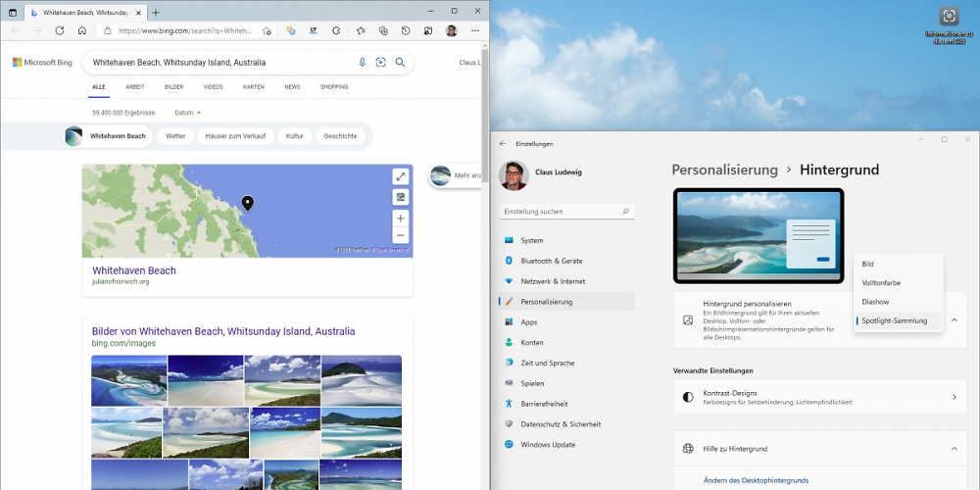Click the Kultur chip
This screenshot has height=490, width=980.
(295, 135)
